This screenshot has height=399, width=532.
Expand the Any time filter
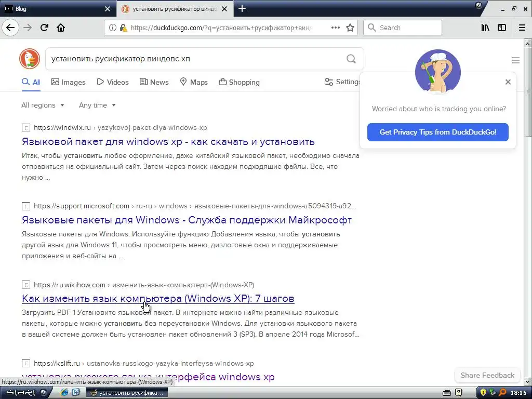click(97, 105)
